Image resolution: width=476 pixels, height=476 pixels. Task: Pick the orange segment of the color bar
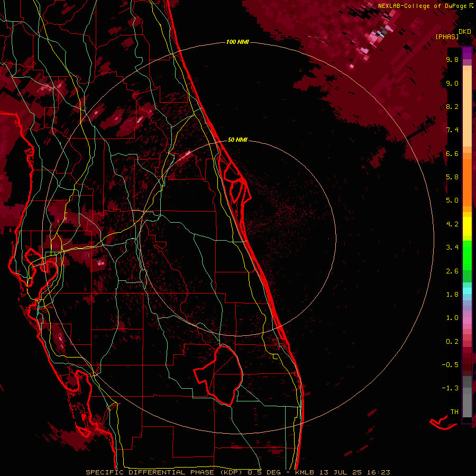click(x=467, y=182)
